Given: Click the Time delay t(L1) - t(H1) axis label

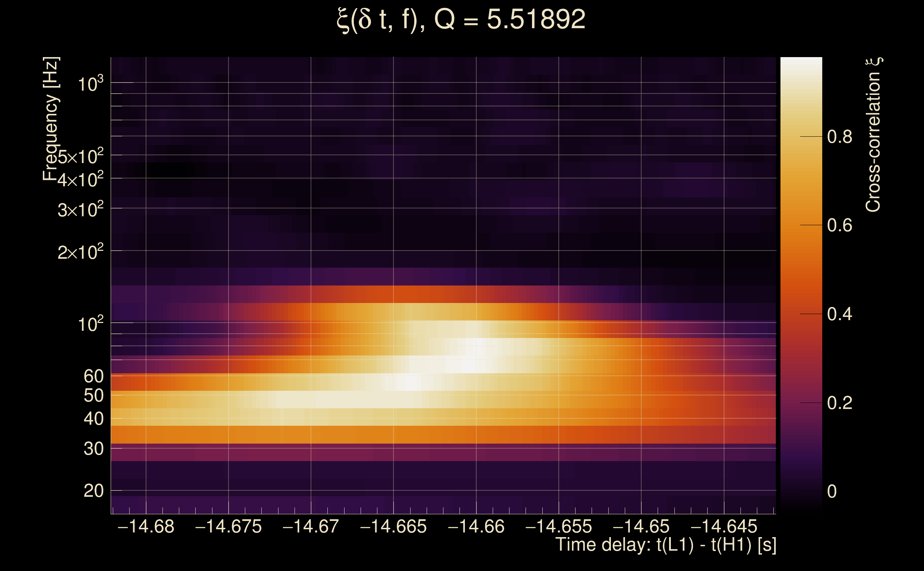Looking at the screenshot, I should pos(666,545).
